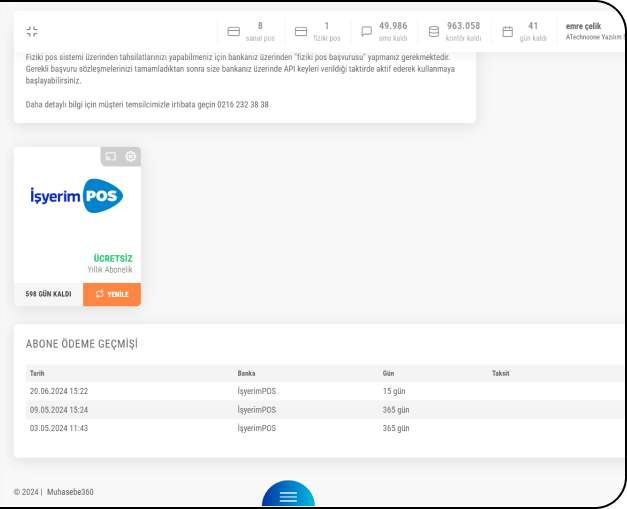Open settings gear on İşyerimPOS card
The width and height of the screenshot is (627, 509).
(130, 156)
